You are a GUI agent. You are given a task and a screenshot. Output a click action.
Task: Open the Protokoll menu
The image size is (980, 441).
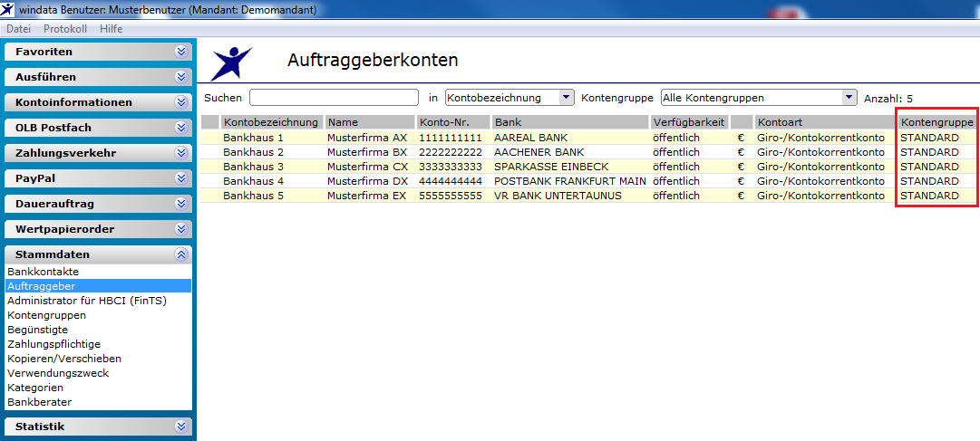(x=65, y=29)
